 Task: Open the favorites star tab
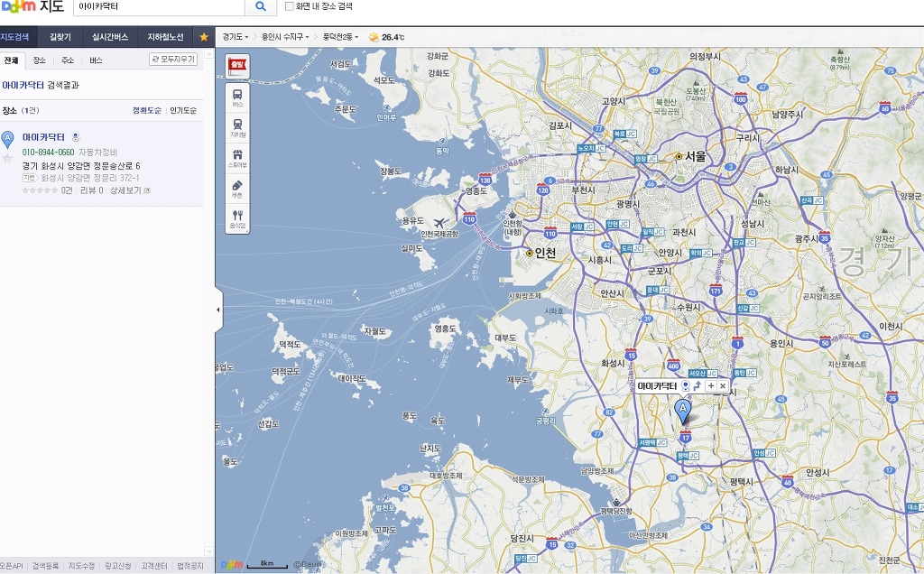pyautogui.click(x=204, y=37)
